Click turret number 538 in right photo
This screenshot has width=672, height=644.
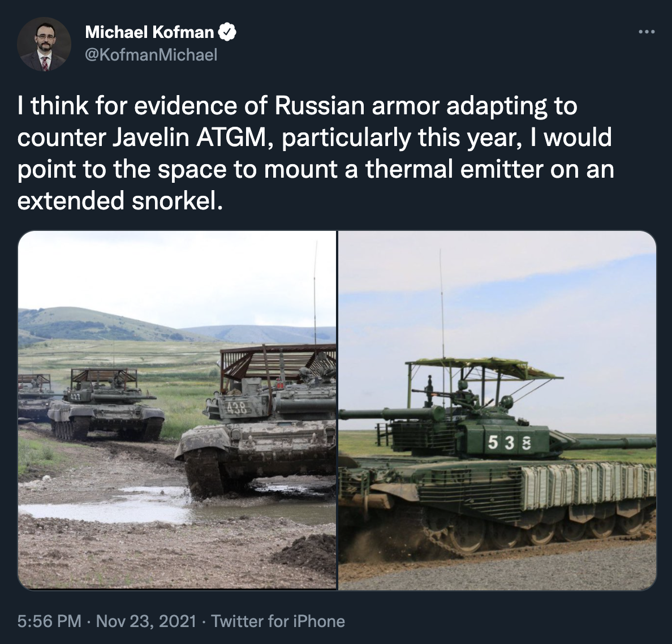click(x=509, y=443)
